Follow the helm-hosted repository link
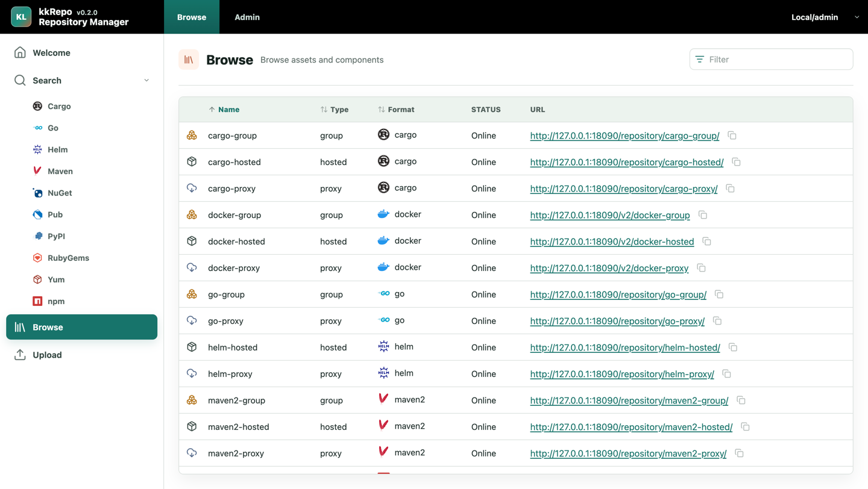868x489 pixels. pos(625,347)
